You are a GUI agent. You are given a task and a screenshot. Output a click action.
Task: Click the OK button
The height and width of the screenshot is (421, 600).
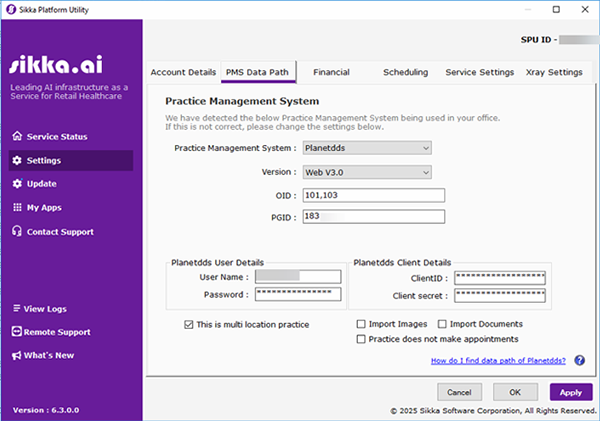[515, 392]
